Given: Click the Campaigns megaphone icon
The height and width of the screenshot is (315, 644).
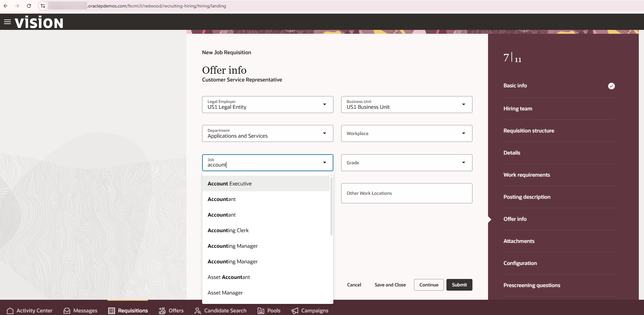Looking at the screenshot, I should point(295,311).
